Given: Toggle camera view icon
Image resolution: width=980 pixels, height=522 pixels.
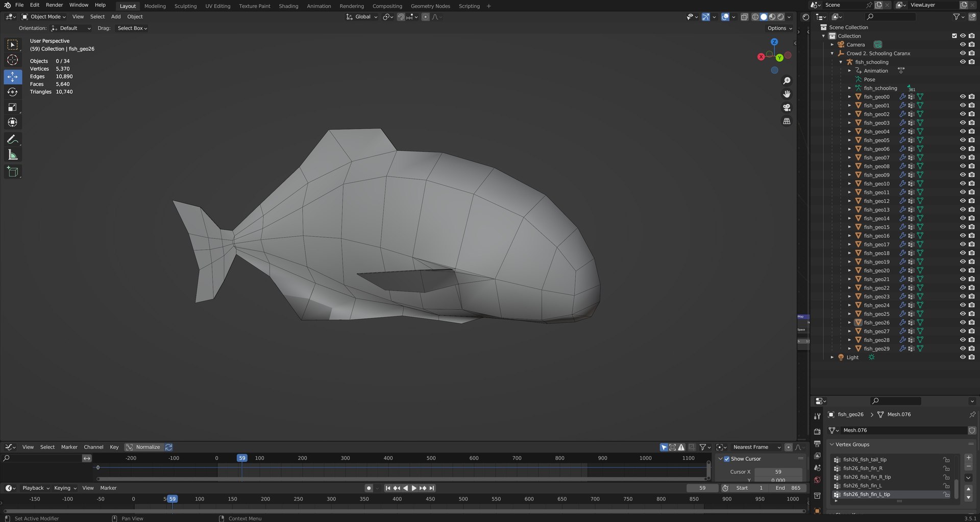Looking at the screenshot, I should [787, 108].
